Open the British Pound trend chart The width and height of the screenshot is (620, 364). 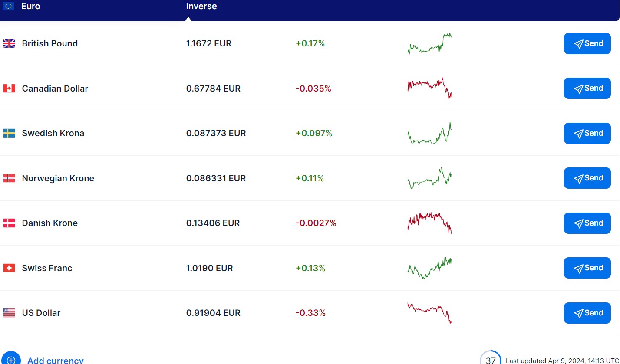click(429, 43)
